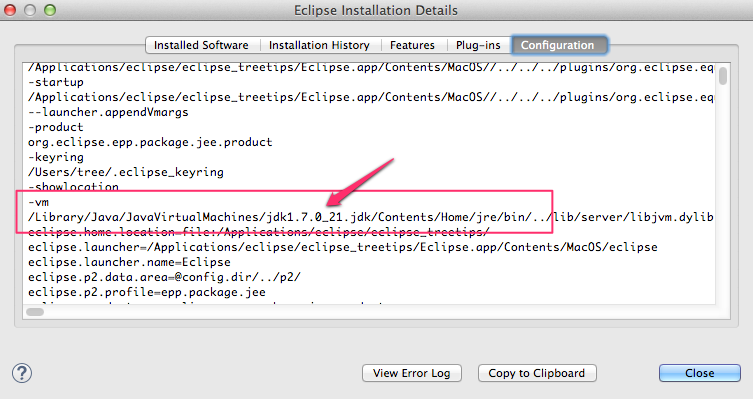Image resolution: width=753 pixels, height=399 pixels.
Task: Click the gray window minimize button
Action: coord(30,10)
